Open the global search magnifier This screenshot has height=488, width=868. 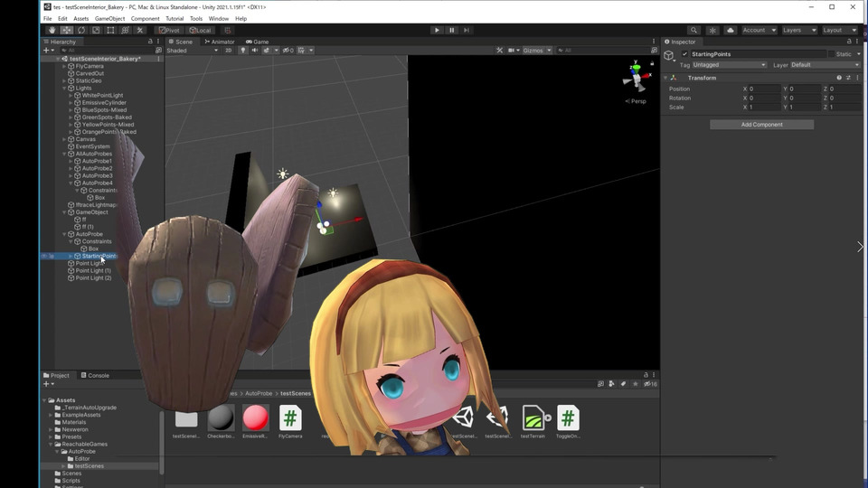pos(693,30)
